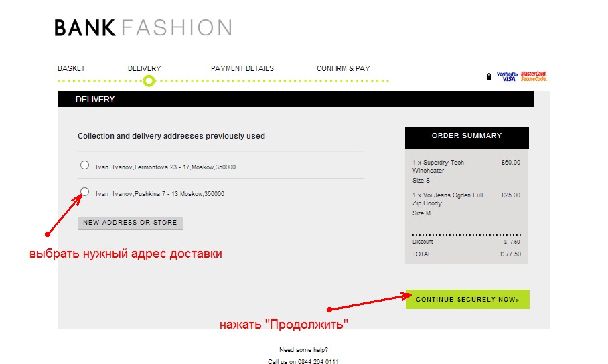
Task: Click the Ivan Ivanov Lermontova address text
Action: click(x=165, y=167)
